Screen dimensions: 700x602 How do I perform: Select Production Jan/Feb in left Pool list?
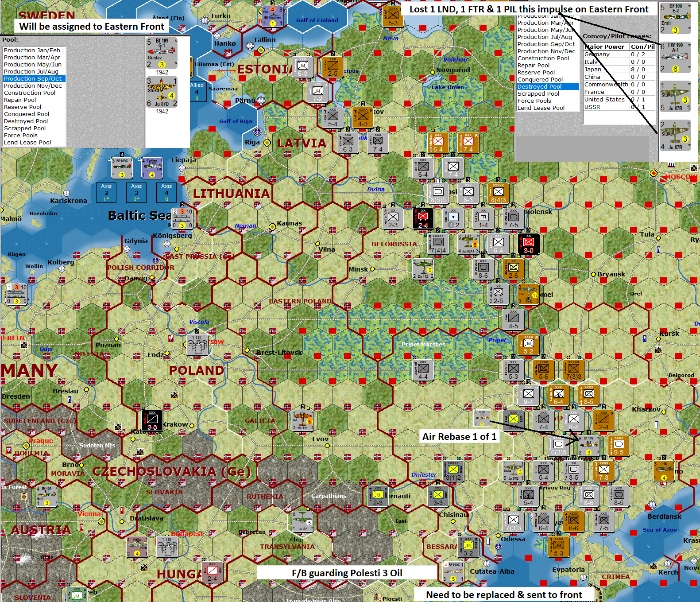point(34,50)
